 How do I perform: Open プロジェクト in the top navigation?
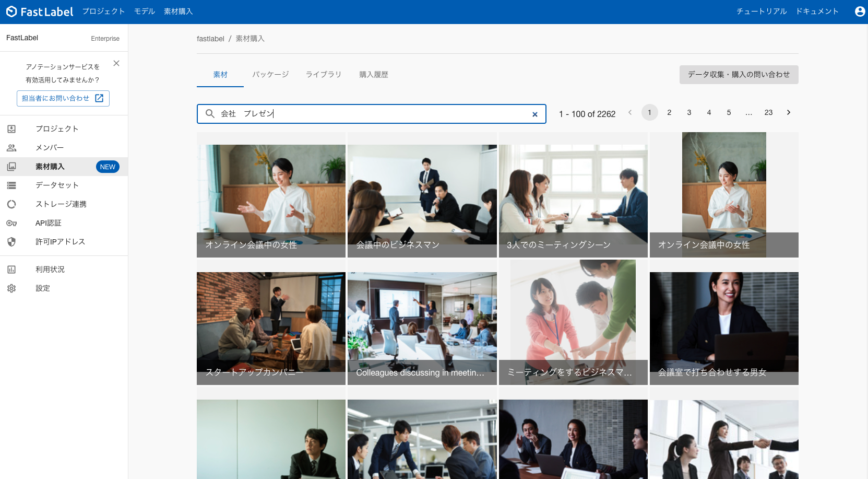(x=103, y=11)
